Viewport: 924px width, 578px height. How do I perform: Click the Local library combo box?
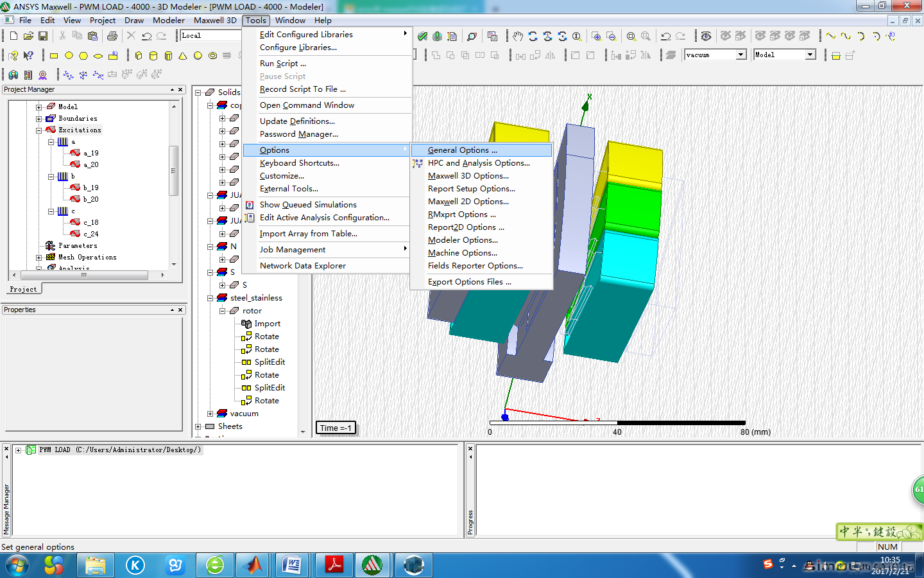(x=210, y=35)
